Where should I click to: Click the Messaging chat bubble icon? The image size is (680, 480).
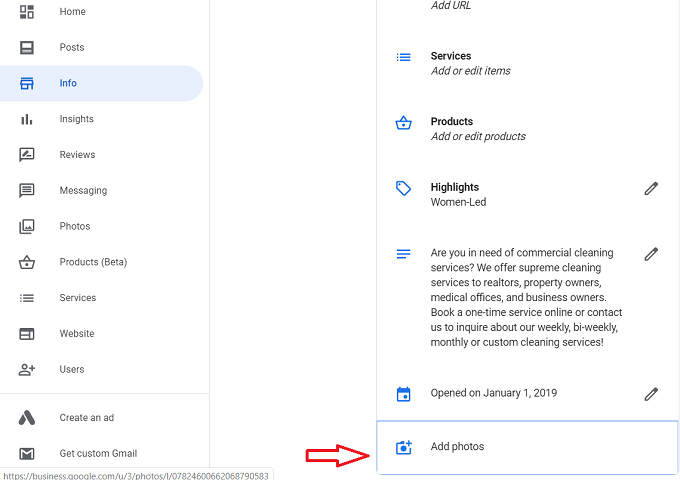[x=27, y=190]
